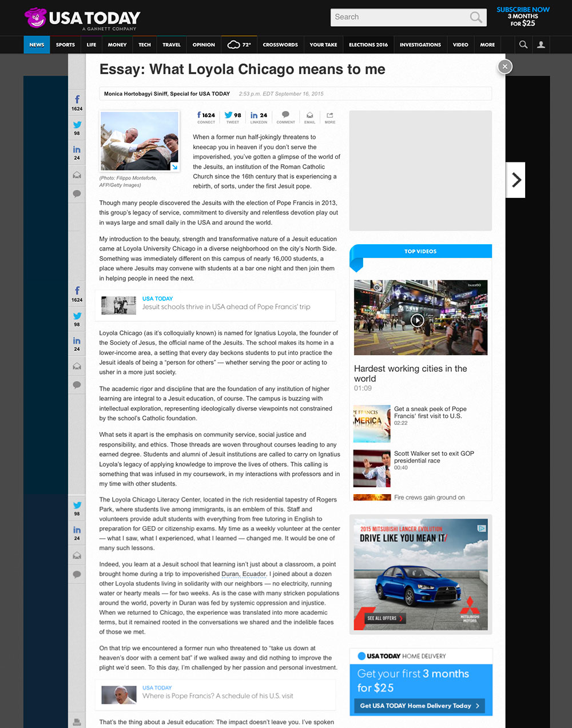Open nav bar search magnifier icon
The width and height of the screenshot is (572, 728).
tap(523, 45)
